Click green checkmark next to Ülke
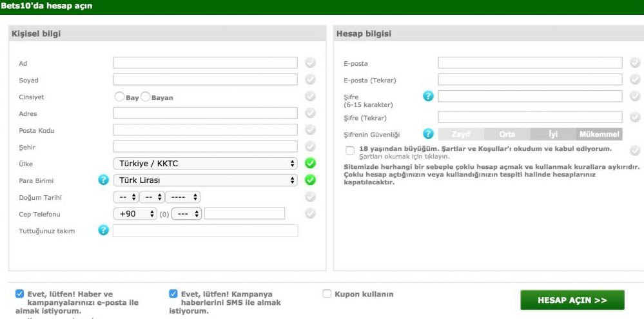The width and height of the screenshot is (644, 319). (x=310, y=163)
